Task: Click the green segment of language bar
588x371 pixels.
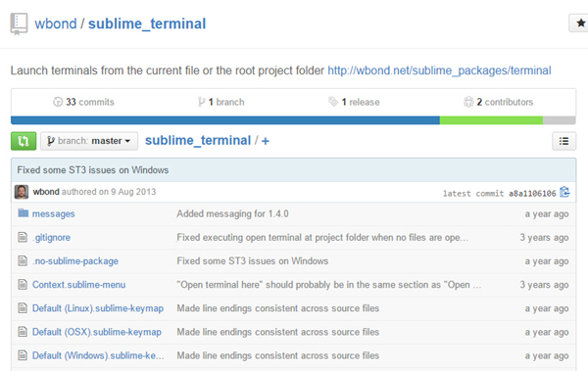Action: (491, 120)
